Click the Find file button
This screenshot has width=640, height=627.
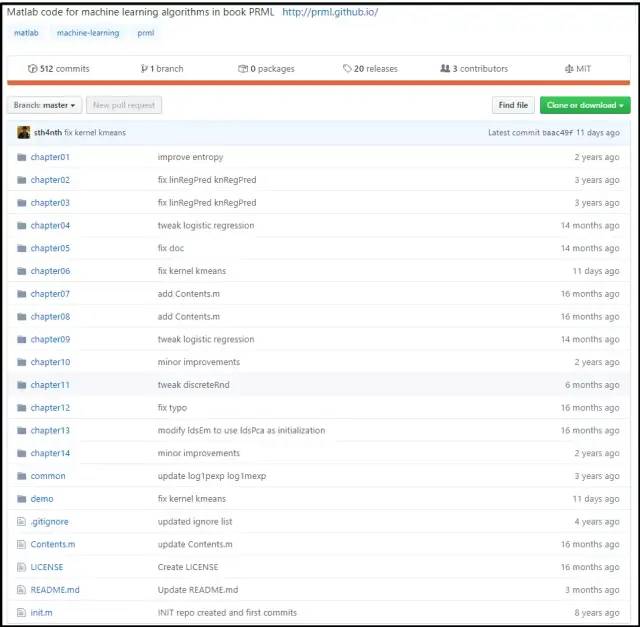tap(513, 105)
